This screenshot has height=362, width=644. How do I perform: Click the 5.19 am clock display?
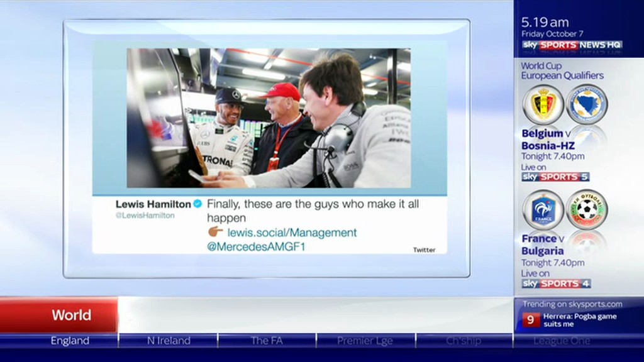[545, 22]
